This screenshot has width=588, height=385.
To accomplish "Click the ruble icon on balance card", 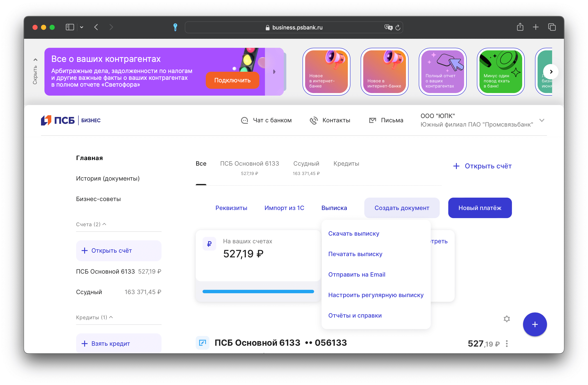I will 209,244.
